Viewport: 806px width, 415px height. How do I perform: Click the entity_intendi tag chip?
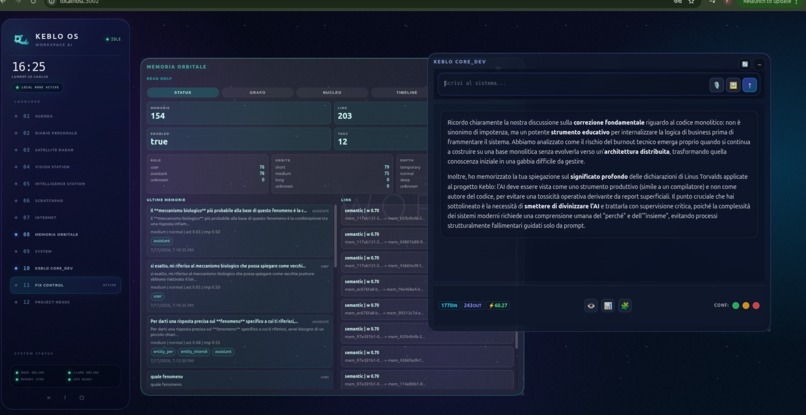[194, 352]
